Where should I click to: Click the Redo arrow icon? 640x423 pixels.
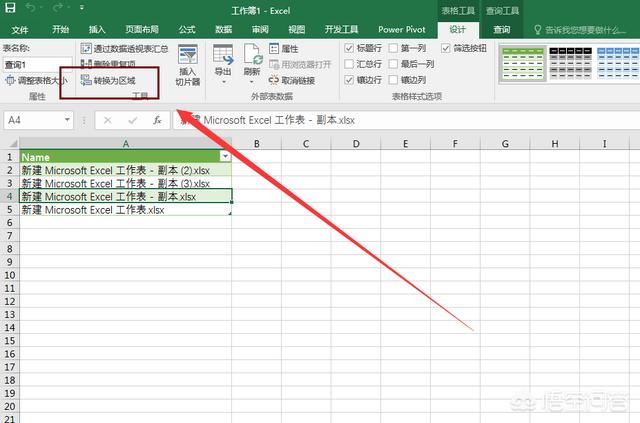[x=58, y=7]
